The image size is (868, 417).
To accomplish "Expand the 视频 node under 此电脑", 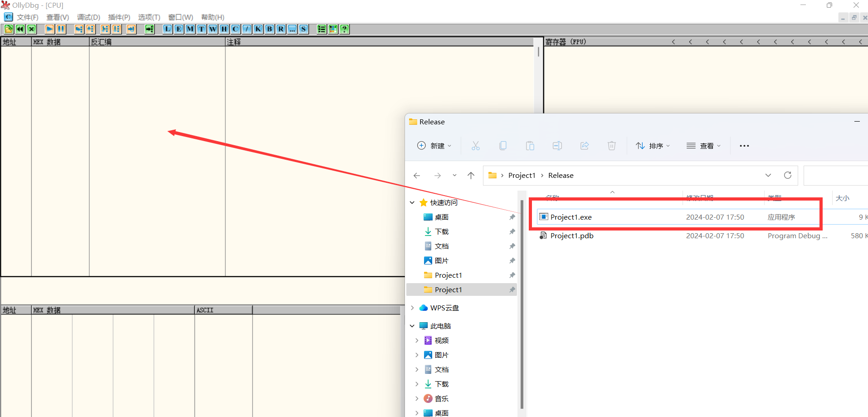I will point(417,341).
